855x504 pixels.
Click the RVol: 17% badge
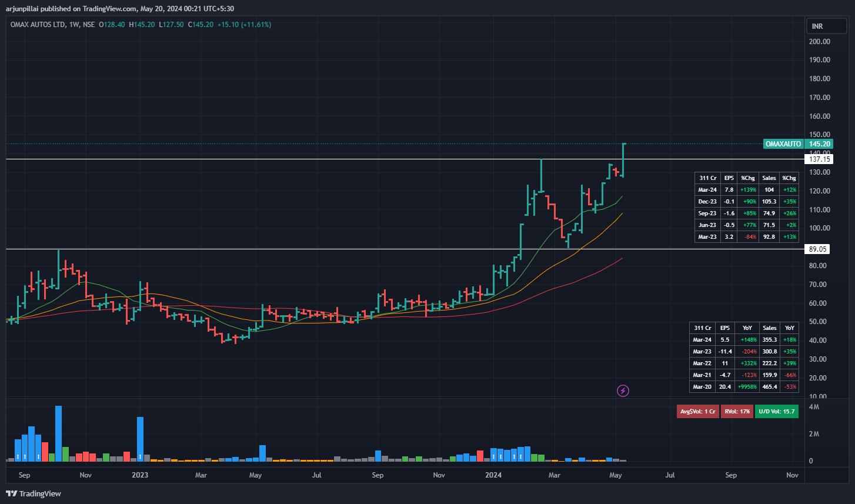point(737,412)
